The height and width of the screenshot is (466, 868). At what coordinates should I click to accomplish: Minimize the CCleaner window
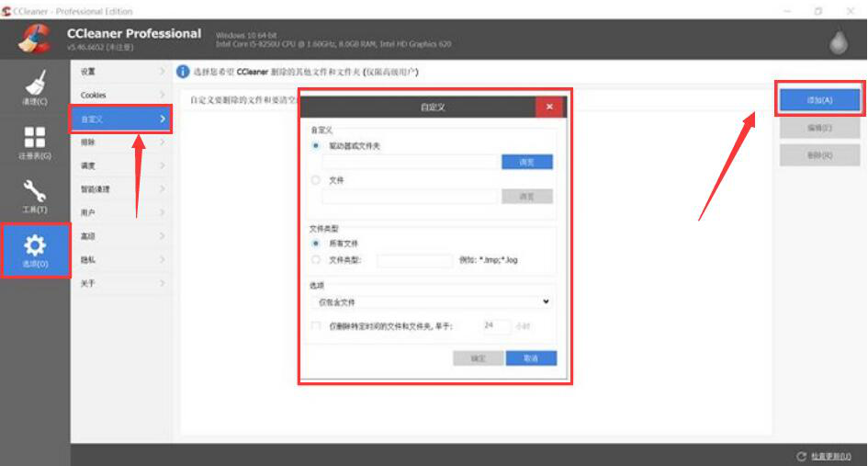(x=788, y=11)
